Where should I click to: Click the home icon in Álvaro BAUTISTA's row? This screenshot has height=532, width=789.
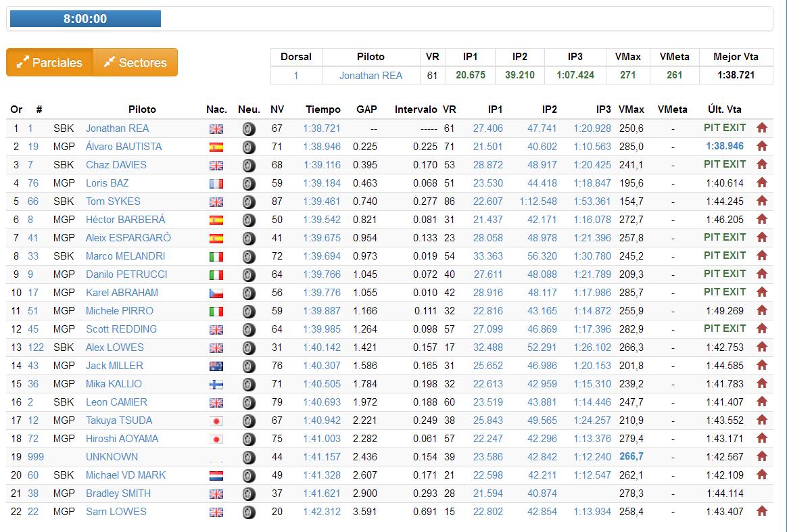click(x=762, y=146)
